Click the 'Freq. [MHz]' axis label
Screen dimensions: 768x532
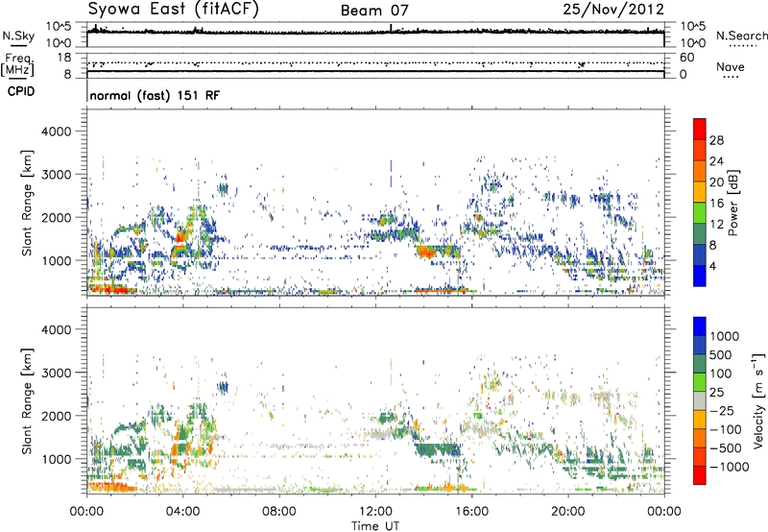tap(17, 64)
